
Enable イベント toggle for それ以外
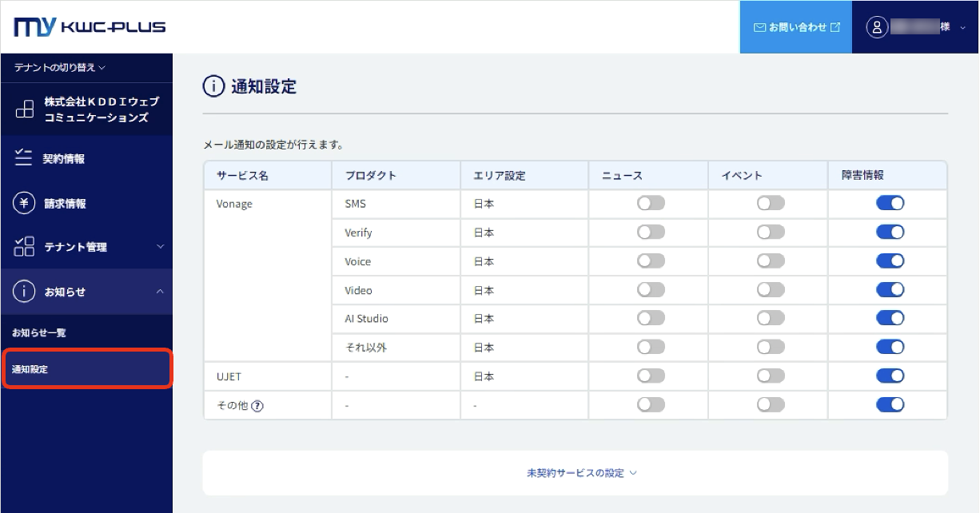[x=771, y=347]
